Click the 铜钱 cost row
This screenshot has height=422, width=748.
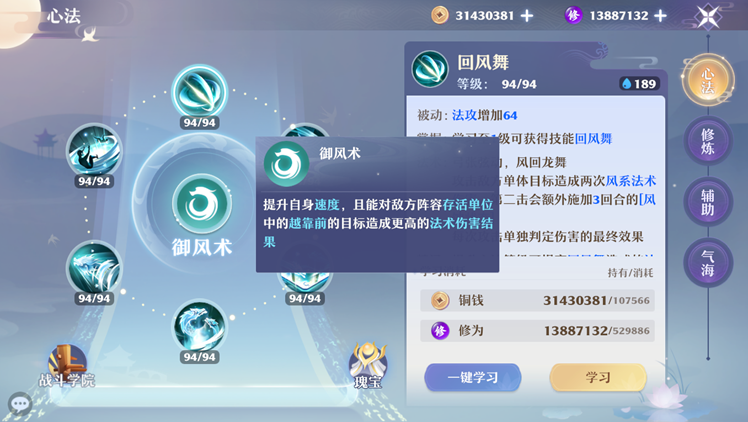[x=537, y=300]
